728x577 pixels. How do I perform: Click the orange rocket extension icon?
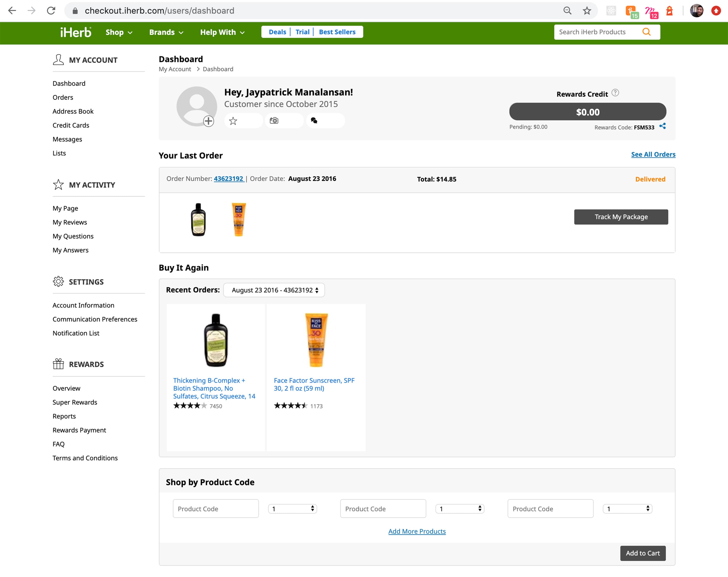669,11
